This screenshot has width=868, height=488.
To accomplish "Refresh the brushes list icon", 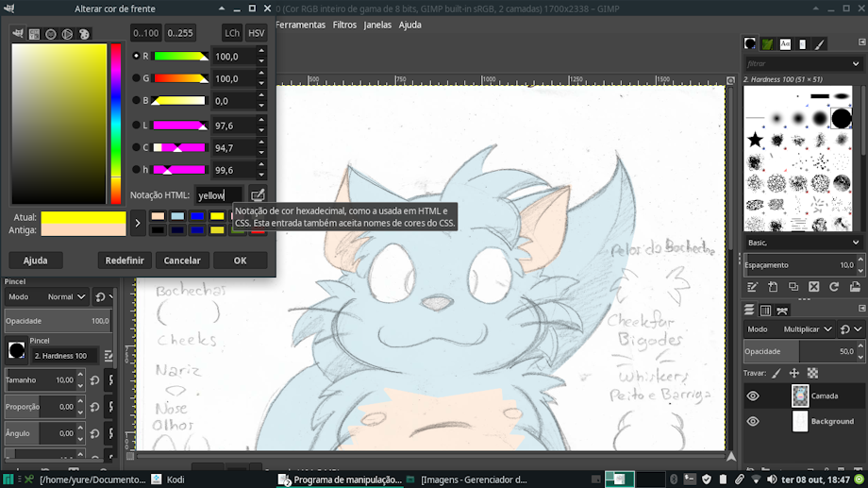I will [834, 286].
